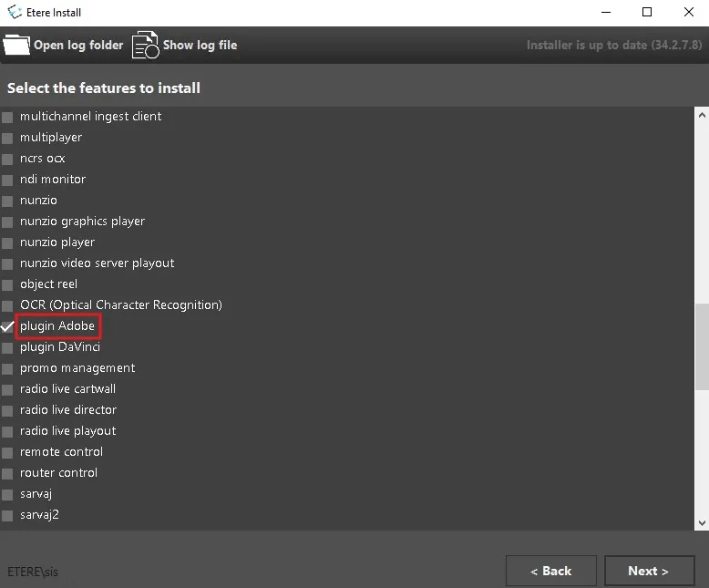Viewport: 709px width, 588px height.
Task: Enable the plugin DaVinci checkbox
Action: point(7,347)
